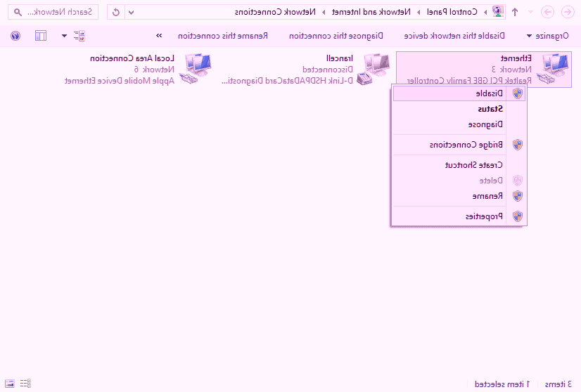Image resolution: width=581 pixels, height=392 pixels.
Task: Switch to large icons view in status bar
Action: click(x=11, y=384)
